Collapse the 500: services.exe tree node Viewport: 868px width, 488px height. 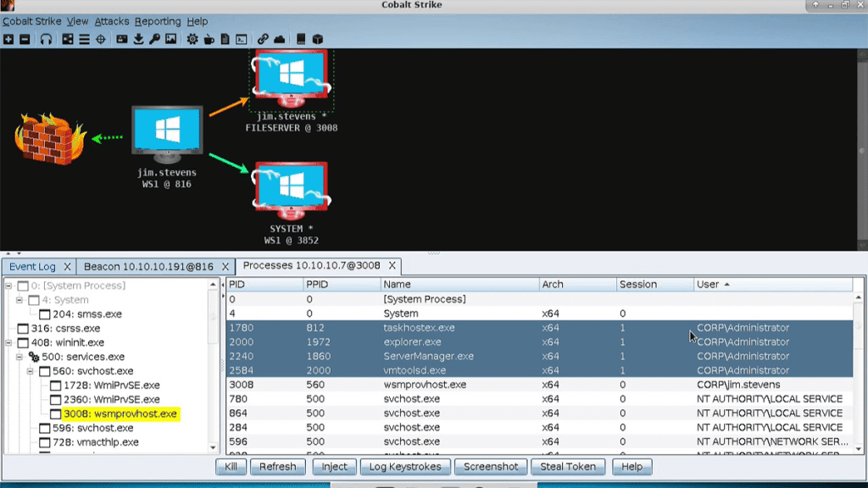tap(19, 358)
